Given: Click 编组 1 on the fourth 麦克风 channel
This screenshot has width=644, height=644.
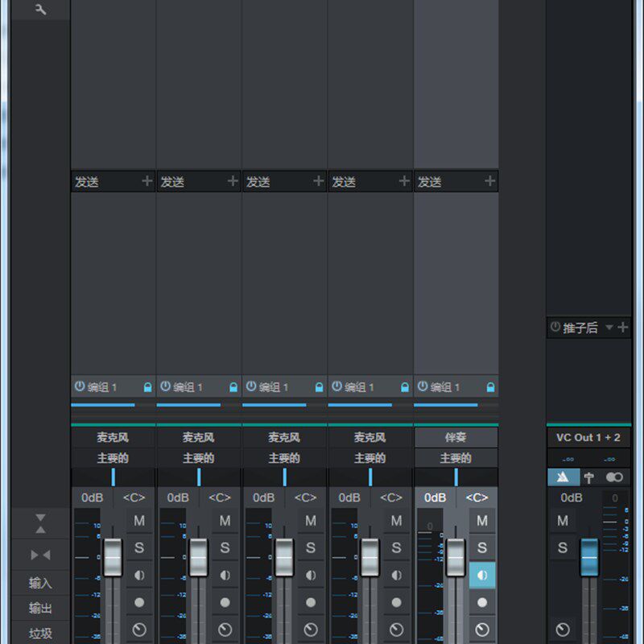Looking at the screenshot, I should click(359, 387).
